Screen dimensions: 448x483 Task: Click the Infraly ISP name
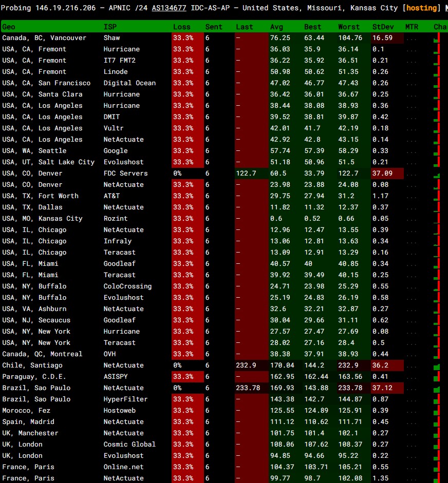[118, 241]
